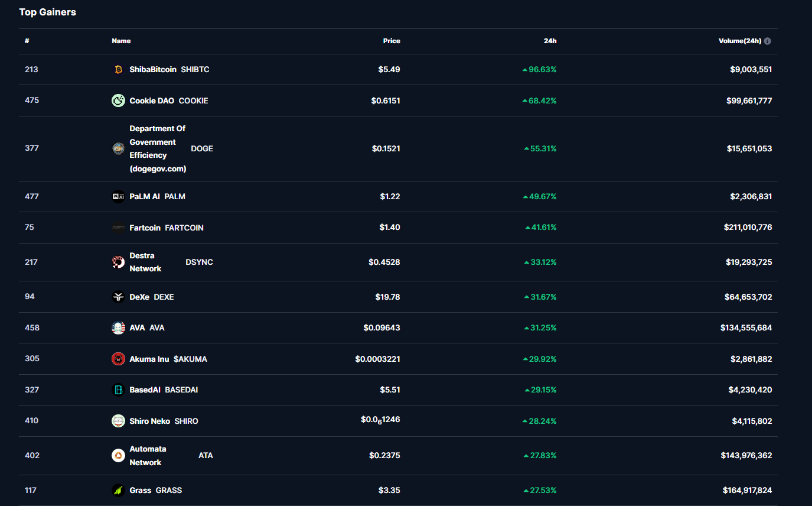
Task: Sort table by 24h column header
Action: pyautogui.click(x=550, y=41)
